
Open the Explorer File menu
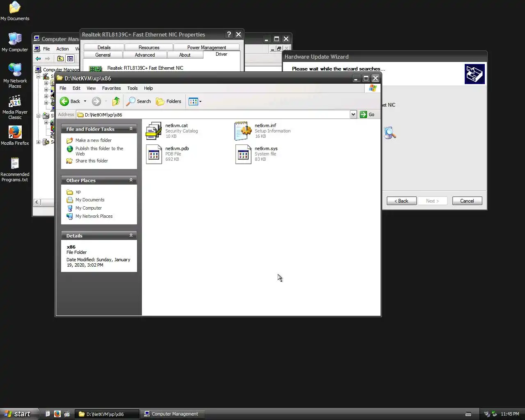click(63, 88)
